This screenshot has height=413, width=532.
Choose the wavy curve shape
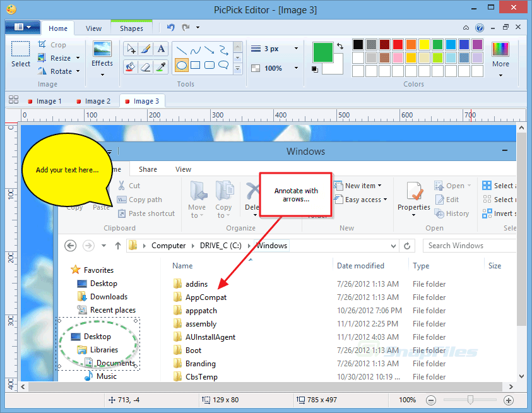[x=196, y=51]
